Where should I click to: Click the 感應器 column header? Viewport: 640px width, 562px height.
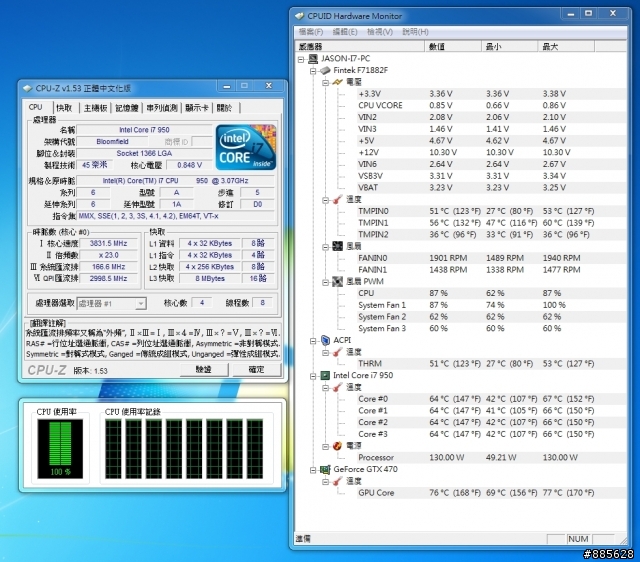click(x=359, y=47)
